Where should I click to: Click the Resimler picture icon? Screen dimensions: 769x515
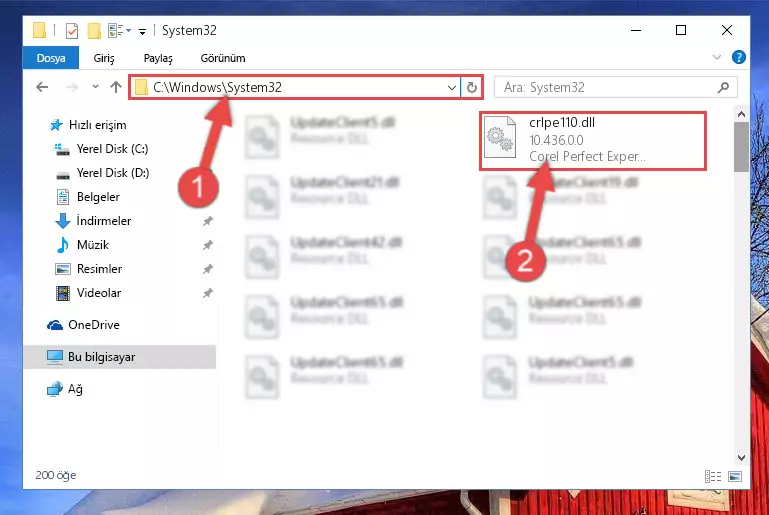pos(63,269)
